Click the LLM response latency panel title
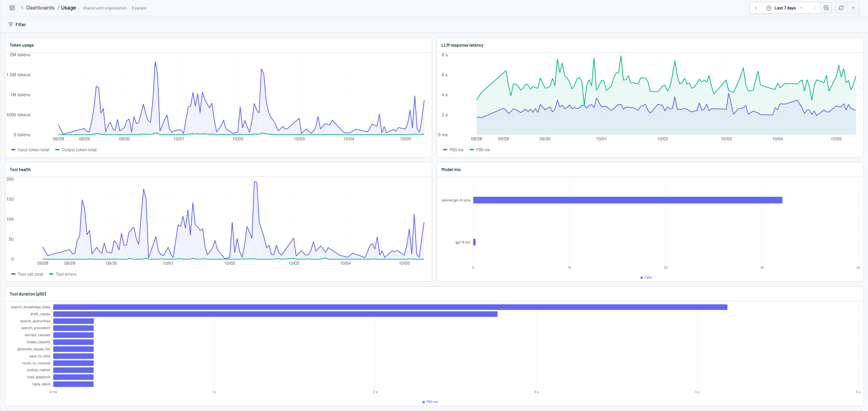 [x=462, y=45]
